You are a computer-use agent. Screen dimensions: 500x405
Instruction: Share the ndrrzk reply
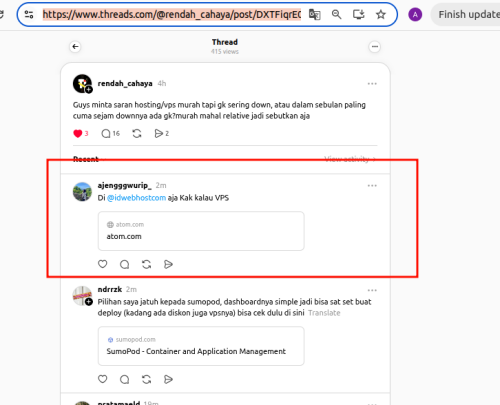168,379
